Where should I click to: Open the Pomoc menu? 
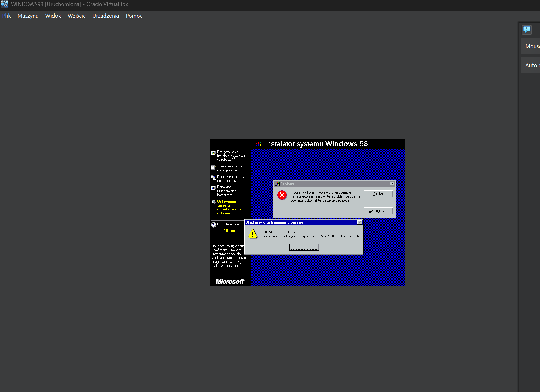134,16
